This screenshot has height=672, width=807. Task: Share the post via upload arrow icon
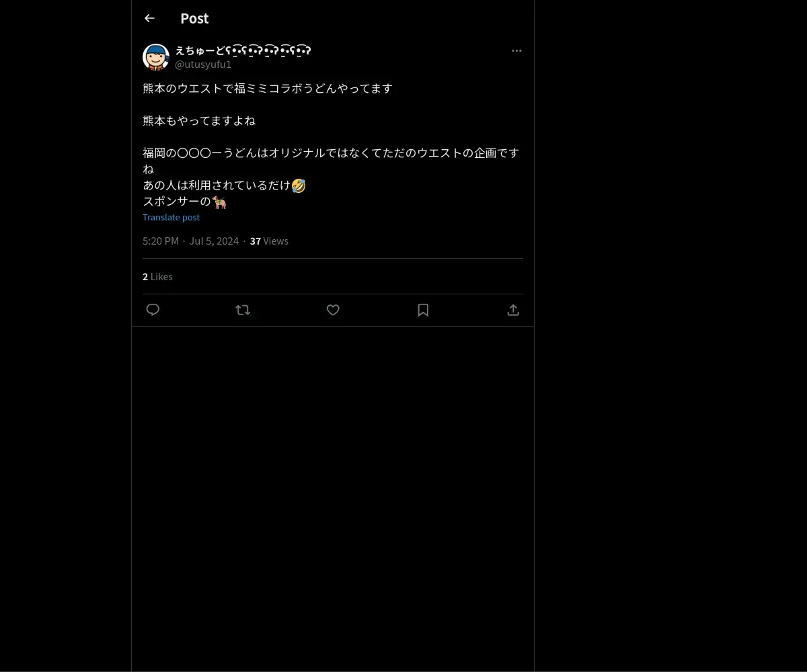point(513,310)
